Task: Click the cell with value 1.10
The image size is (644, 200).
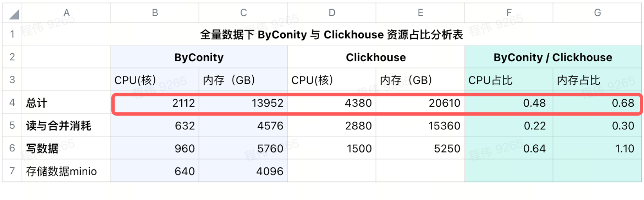Action: coord(597,148)
